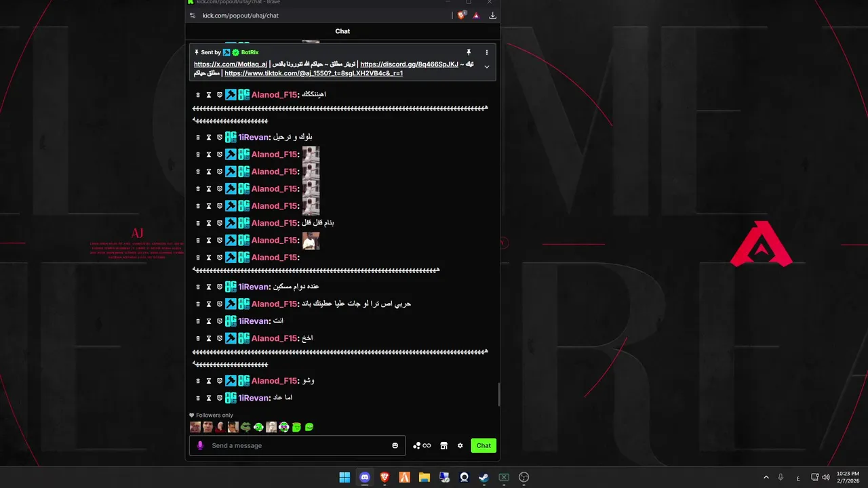Open the discord.gg/8q466SpJKJ invite link
The height and width of the screenshot is (488, 868).
(410, 64)
